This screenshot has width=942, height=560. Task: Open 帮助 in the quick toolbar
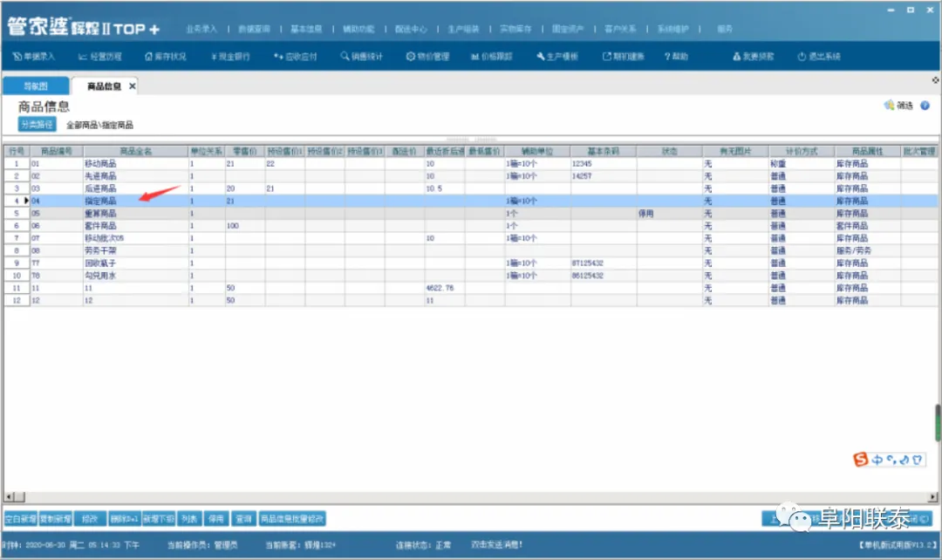tap(676, 57)
